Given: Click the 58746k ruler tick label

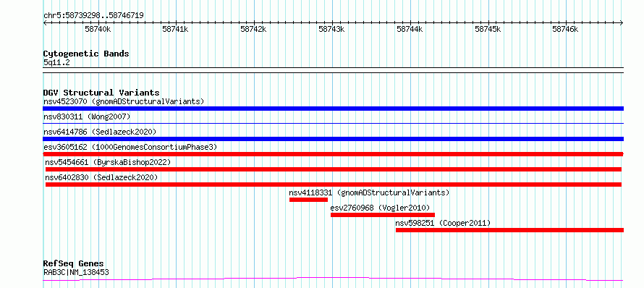Looking at the screenshot, I should click(566, 29).
